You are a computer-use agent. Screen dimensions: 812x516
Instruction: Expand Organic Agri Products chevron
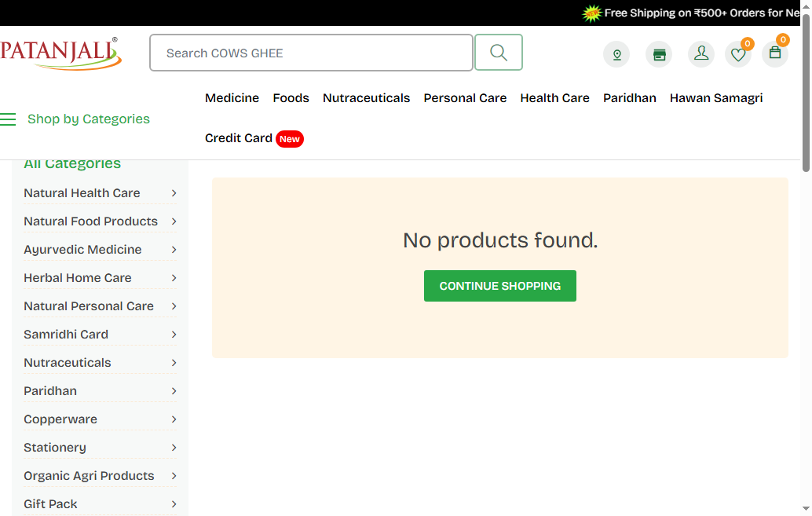click(174, 476)
